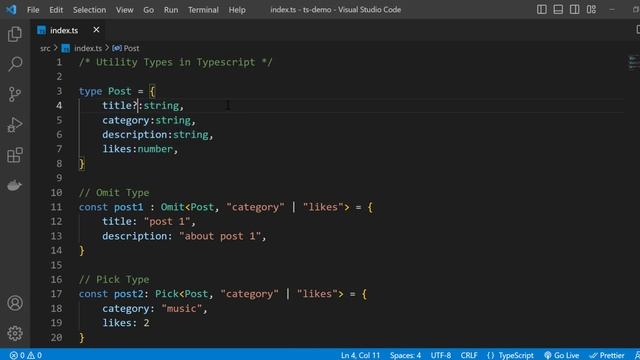Click 'Pick' in the post2 declaration
The height and width of the screenshot is (360, 640).
point(167,294)
